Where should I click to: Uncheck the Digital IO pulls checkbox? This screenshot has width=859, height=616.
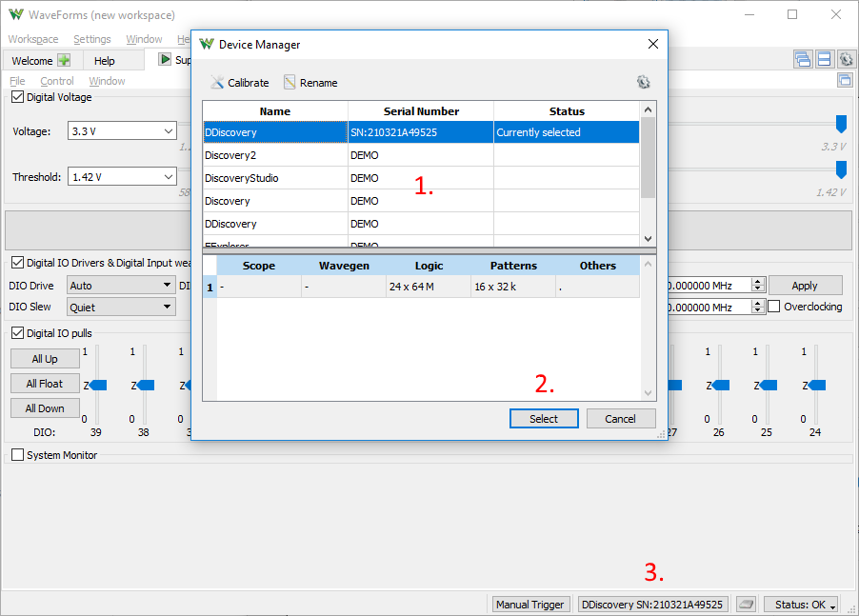pos(17,333)
